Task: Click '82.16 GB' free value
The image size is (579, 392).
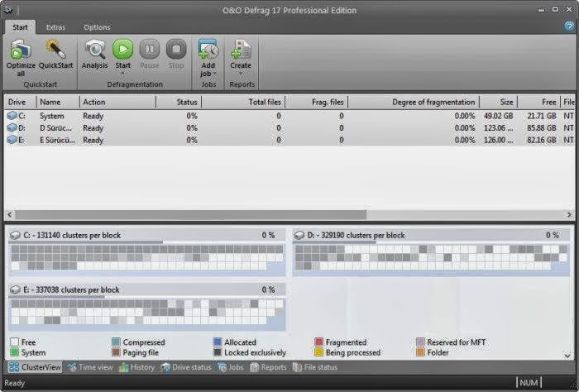Action: 541,140
